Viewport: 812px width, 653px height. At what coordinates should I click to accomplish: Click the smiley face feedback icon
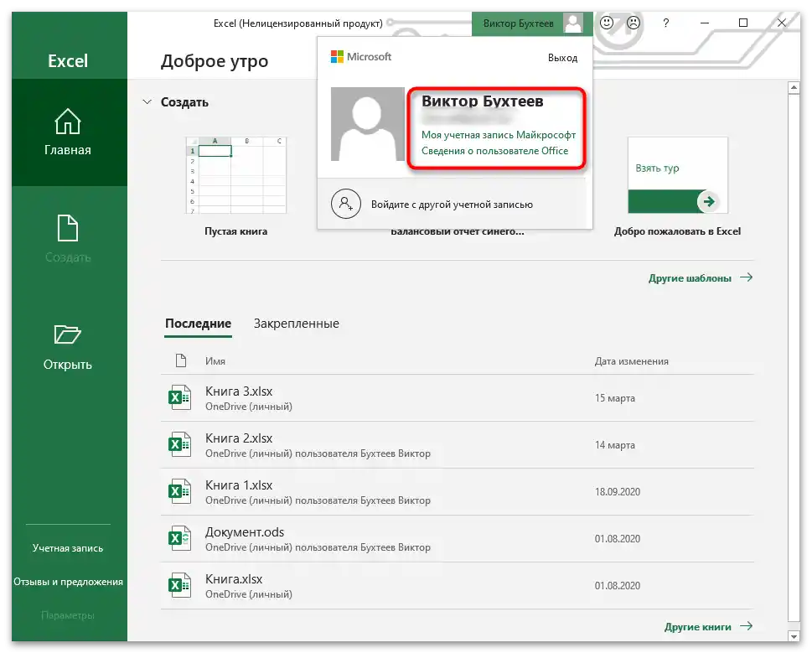pos(607,23)
